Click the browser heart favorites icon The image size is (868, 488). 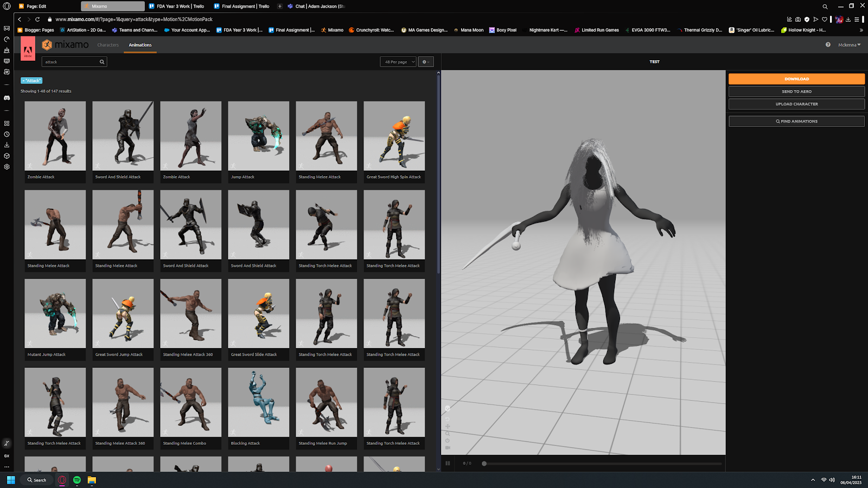pyautogui.click(x=825, y=19)
